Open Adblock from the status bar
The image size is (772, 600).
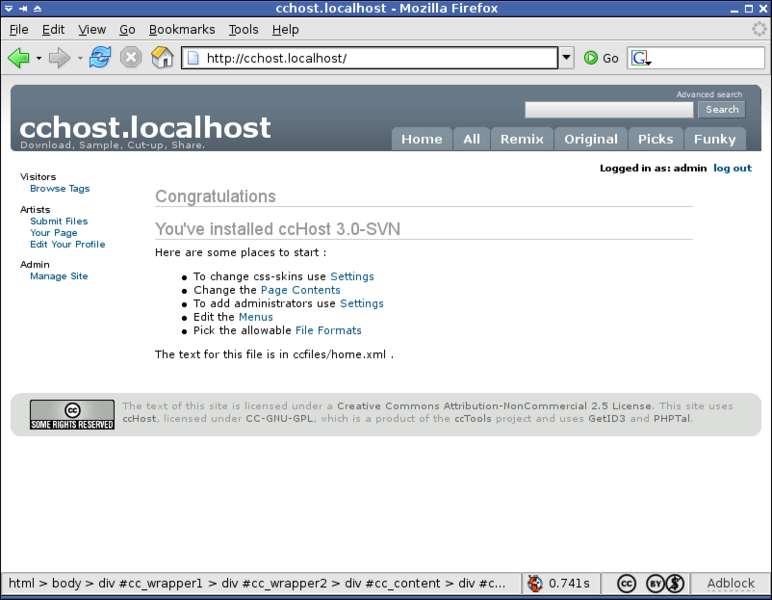point(731,583)
